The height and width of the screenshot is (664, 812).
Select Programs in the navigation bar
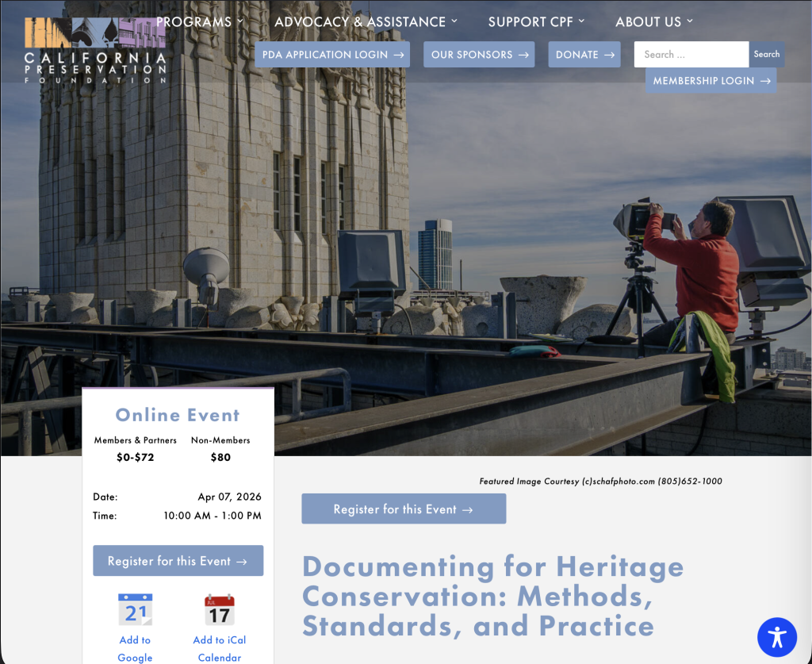pyautogui.click(x=193, y=21)
